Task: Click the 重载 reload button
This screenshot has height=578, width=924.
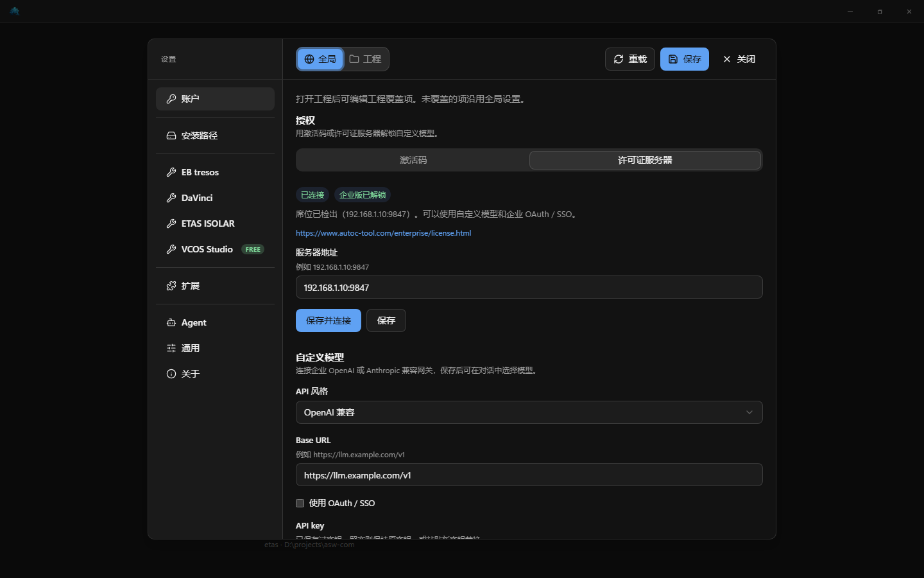Action: tap(630, 59)
